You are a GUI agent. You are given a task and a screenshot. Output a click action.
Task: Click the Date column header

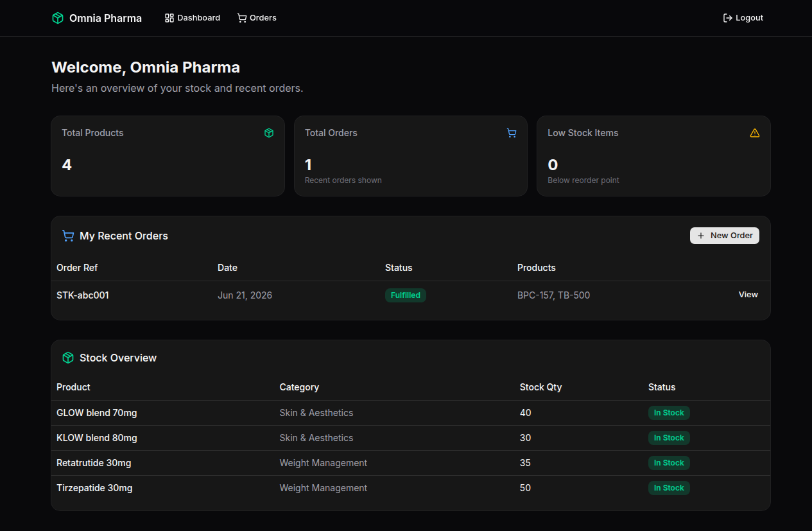228,268
